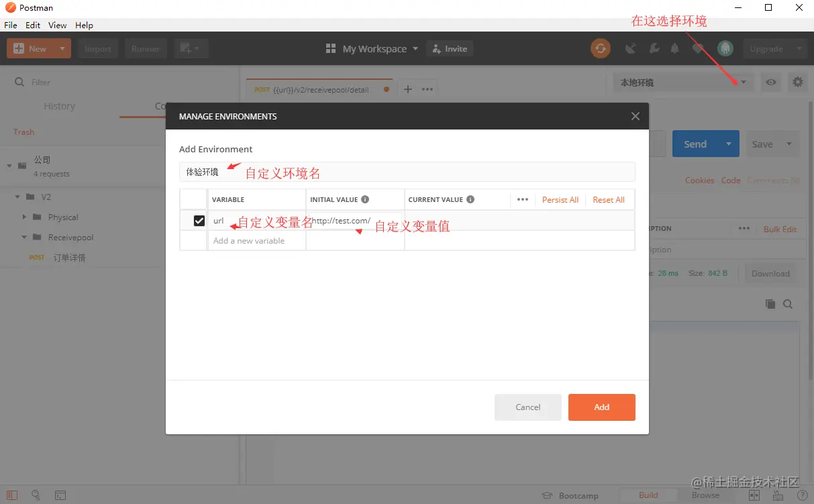Click info icon next to INITIAL VALUE
The height and width of the screenshot is (504, 814).
click(x=365, y=199)
